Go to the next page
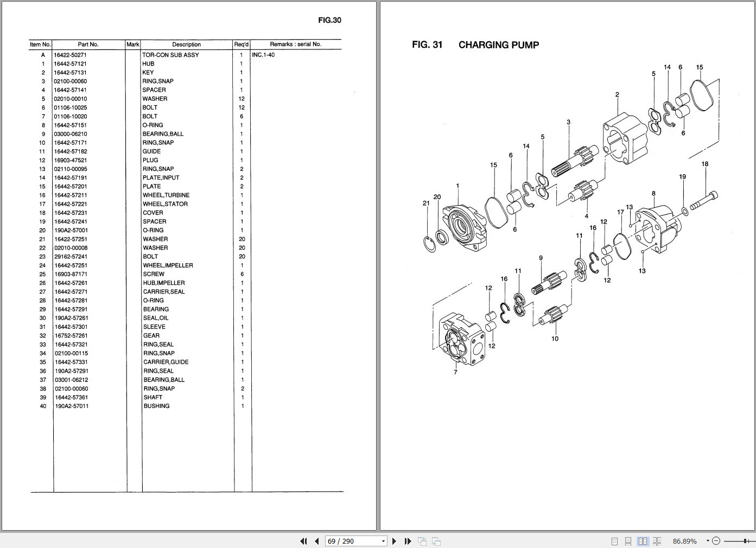The height and width of the screenshot is (548, 756). coord(394,541)
